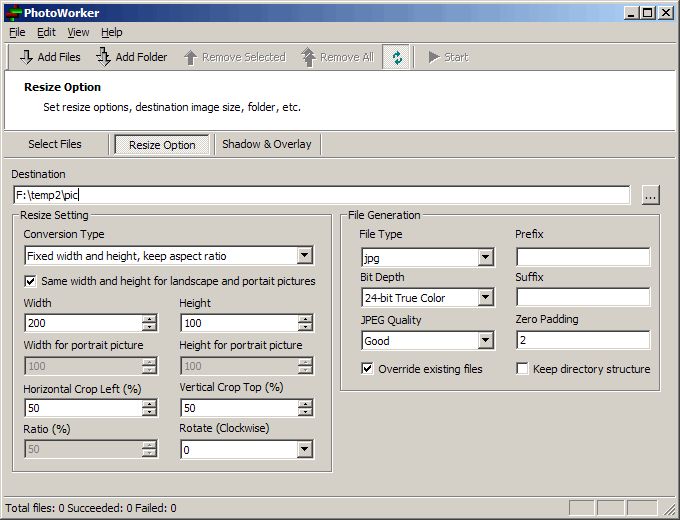Increase Horizontal Crop Left with up arrow
Screen dimensions: 680x520
click(x=149, y=404)
